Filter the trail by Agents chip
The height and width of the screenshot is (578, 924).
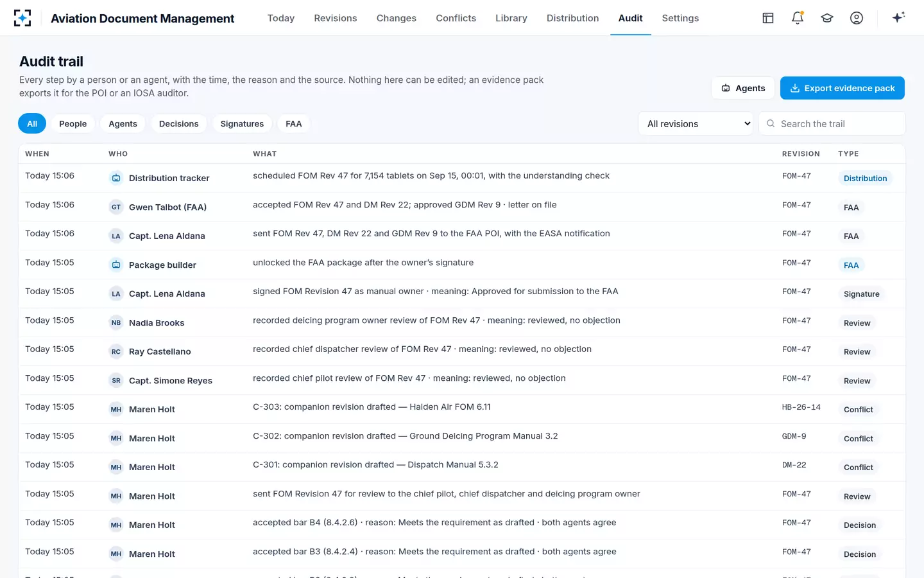pos(123,123)
